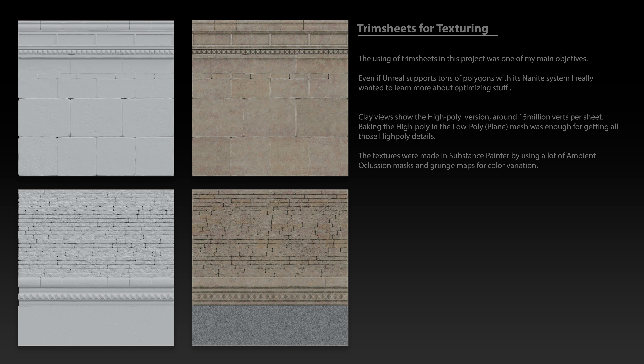Click the pyramid trim band in the clay brick sheet

click(x=96, y=297)
